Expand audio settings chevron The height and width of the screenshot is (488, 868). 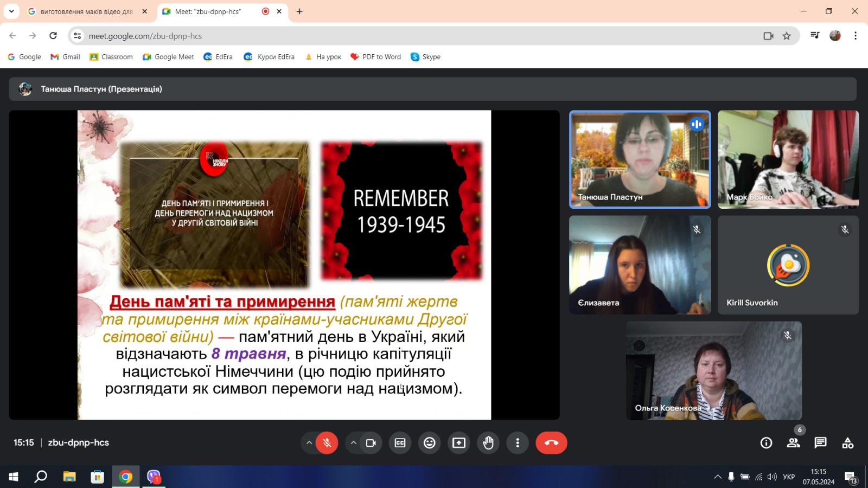pos(309,443)
